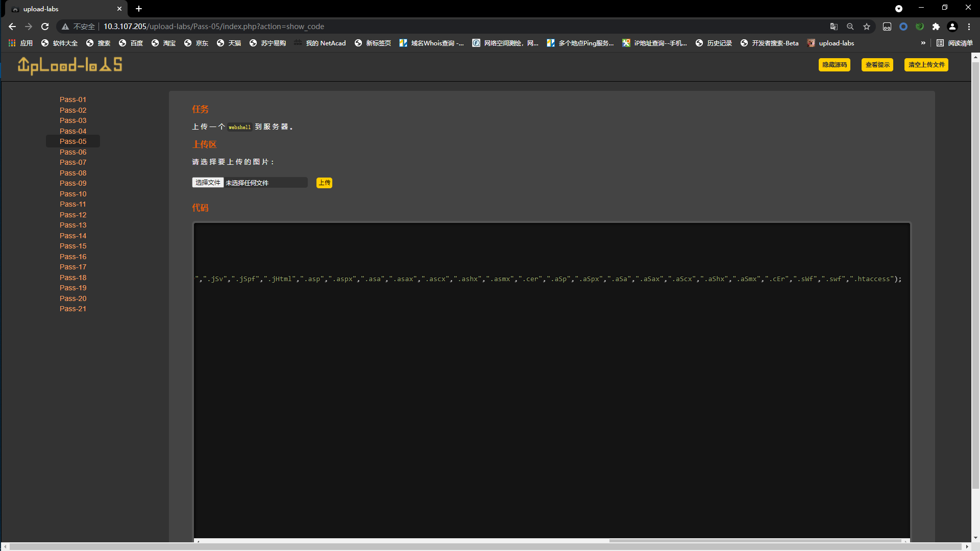Click the translate page icon

coord(834,27)
